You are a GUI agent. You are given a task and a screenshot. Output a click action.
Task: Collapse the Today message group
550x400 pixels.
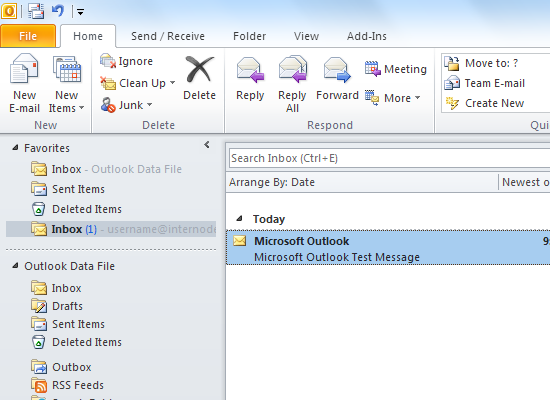pyautogui.click(x=240, y=219)
